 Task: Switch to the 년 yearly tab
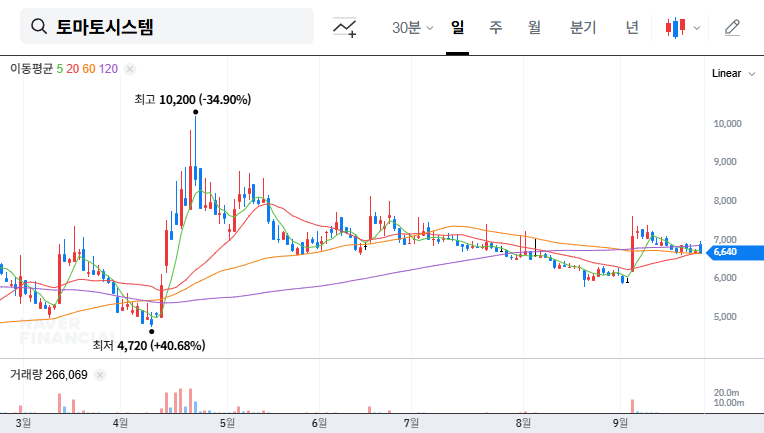coord(632,27)
